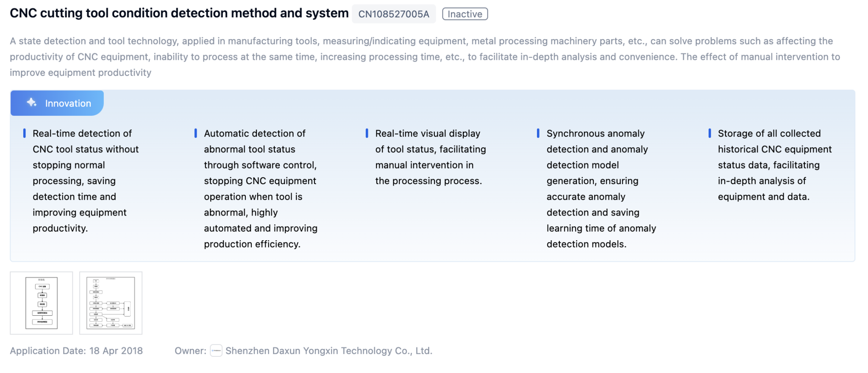Open Shenzhen Daxun Yongxin Technology owner link
This screenshot has height=373, width=868.
(x=328, y=351)
